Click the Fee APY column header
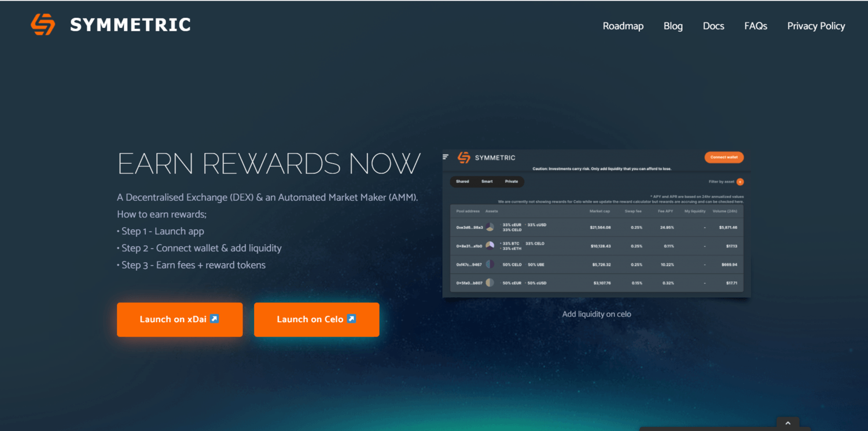The height and width of the screenshot is (431, 868). click(665, 211)
